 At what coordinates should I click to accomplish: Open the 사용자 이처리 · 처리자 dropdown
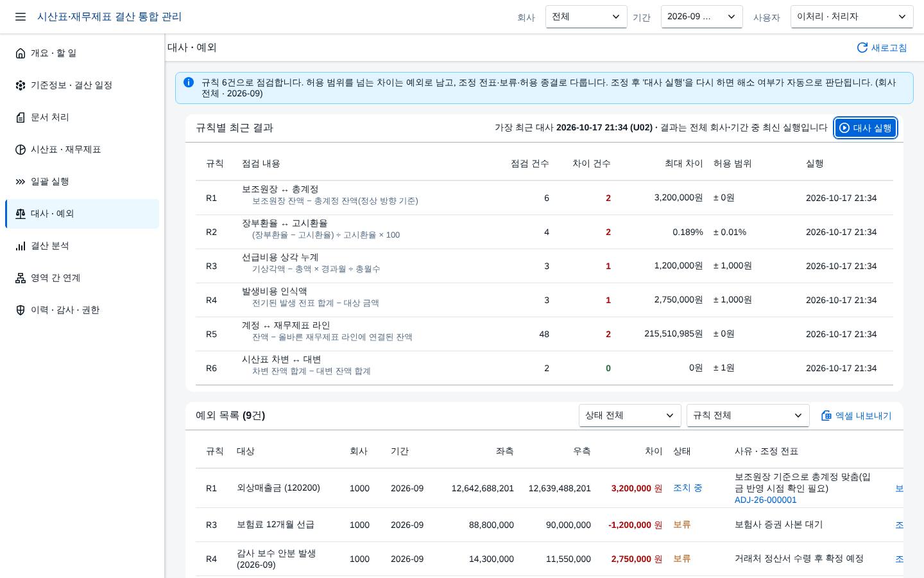click(852, 17)
